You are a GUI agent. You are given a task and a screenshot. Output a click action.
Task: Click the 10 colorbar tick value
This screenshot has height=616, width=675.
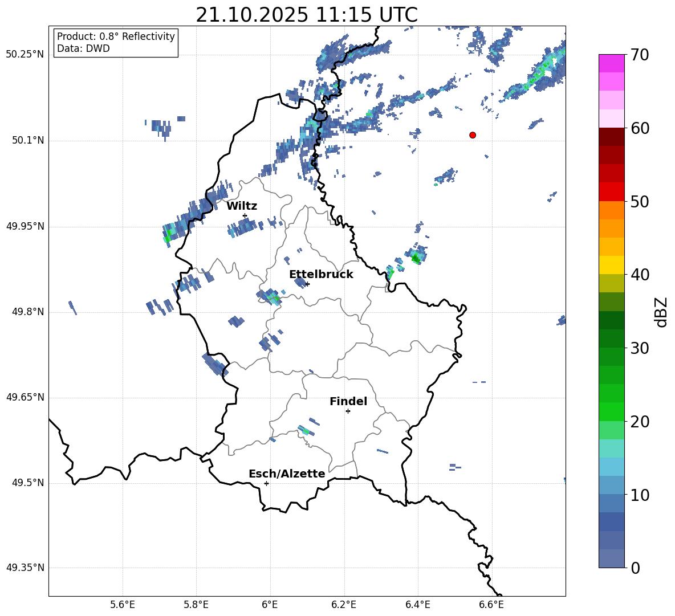coord(640,495)
